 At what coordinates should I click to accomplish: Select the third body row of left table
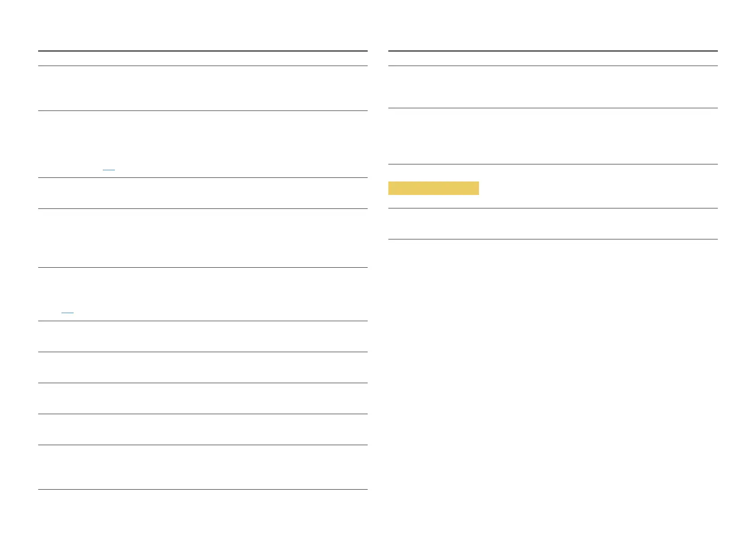pos(202,193)
